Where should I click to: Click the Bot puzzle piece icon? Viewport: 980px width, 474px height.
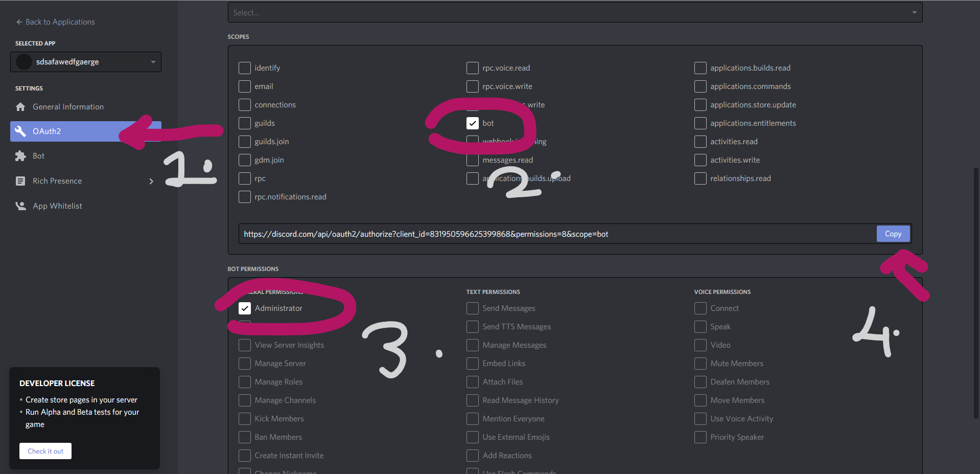pyautogui.click(x=20, y=156)
